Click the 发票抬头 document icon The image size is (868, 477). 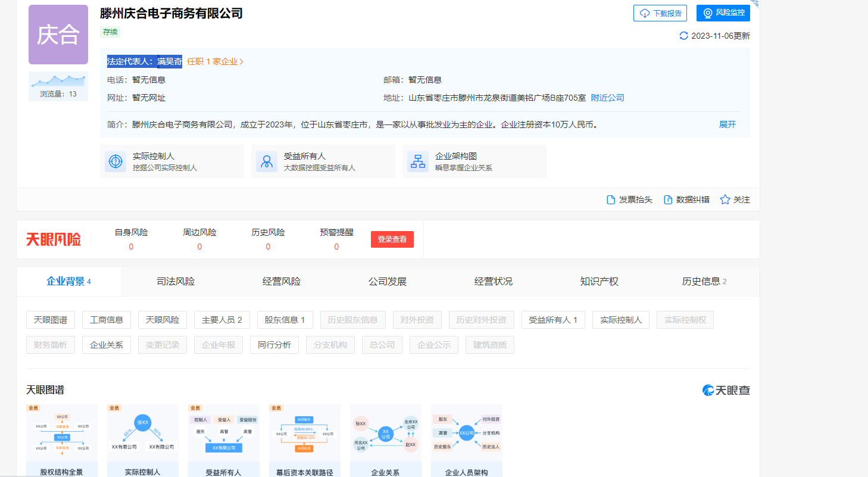click(x=610, y=200)
